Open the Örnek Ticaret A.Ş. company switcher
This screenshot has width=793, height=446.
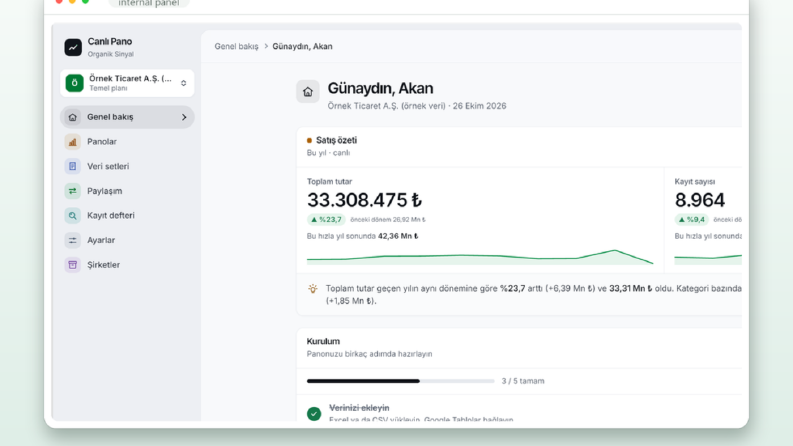pos(127,83)
